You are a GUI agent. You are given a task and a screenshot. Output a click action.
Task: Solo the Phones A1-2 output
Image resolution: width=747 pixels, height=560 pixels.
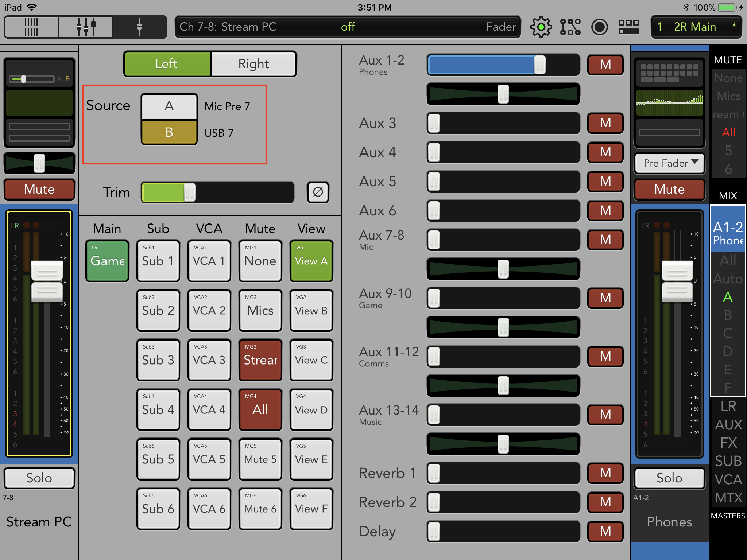click(x=669, y=478)
